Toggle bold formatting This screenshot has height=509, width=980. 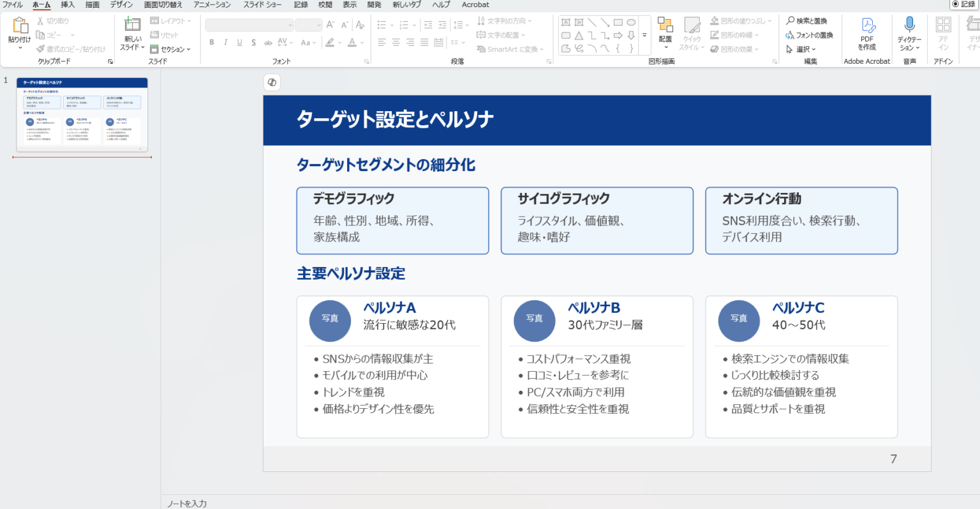[x=212, y=42]
